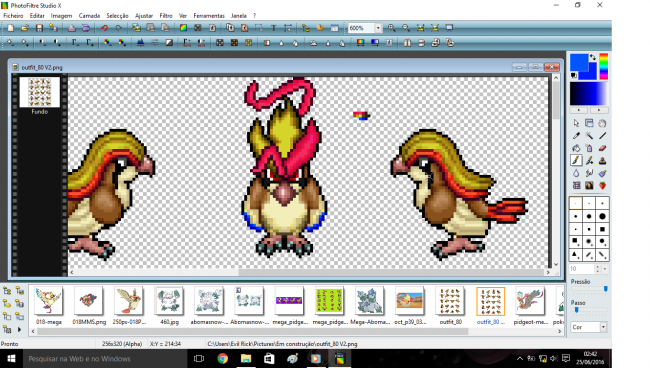Show previous colors with the gradient's left arrow
650x368 pixels.
(x=579, y=110)
